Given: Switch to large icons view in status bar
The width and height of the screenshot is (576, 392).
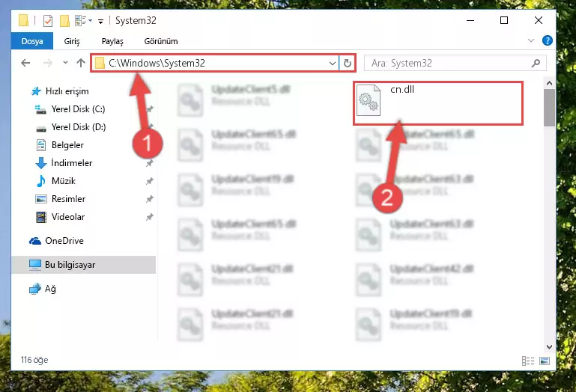Looking at the screenshot, I should pyautogui.click(x=545, y=361).
